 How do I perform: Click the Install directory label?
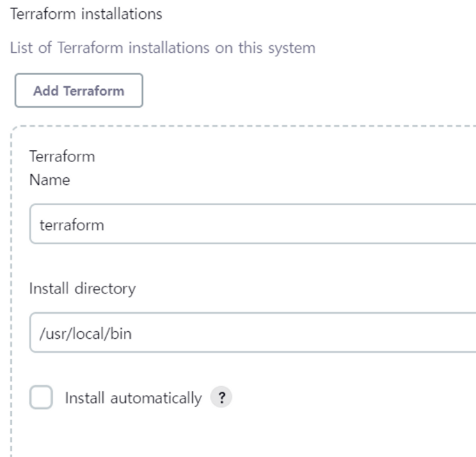(x=82, y=288)
